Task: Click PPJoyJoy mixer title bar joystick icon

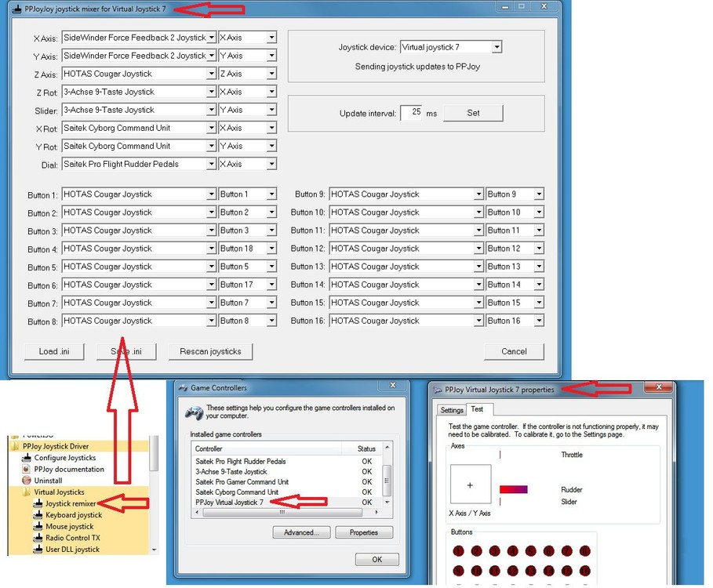Action: pos(17,9)
